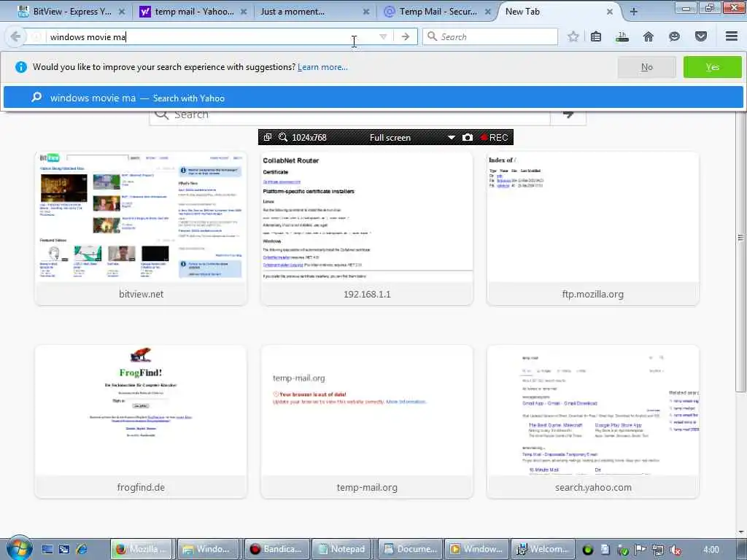Switch to Mozilla taskbar button
This screenshot has height=560, width=747.
(x=142, y=549)
